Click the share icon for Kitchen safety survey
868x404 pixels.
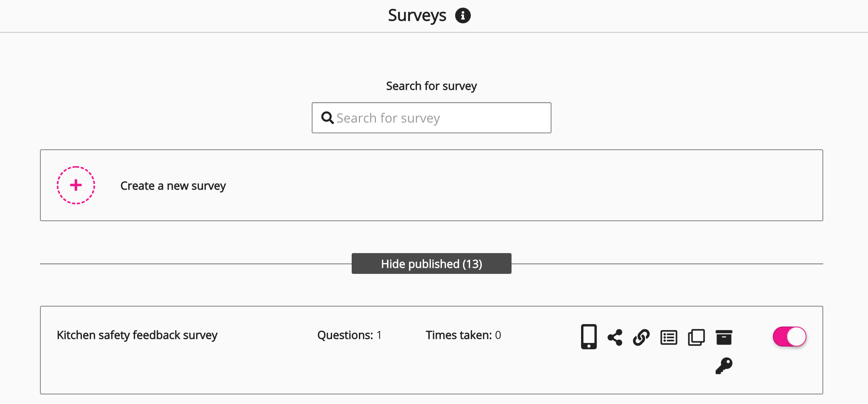[615, 337]
